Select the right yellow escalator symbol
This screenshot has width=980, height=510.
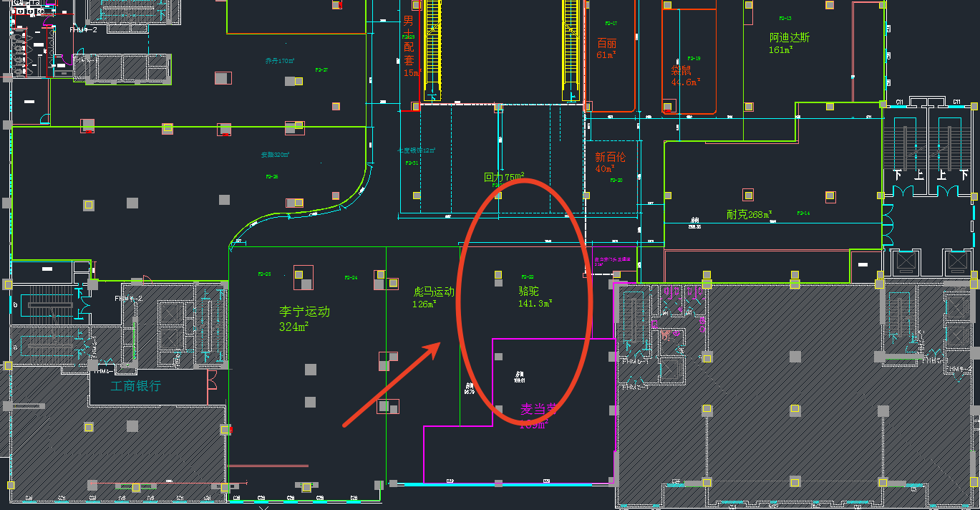(x=570, y=47)
